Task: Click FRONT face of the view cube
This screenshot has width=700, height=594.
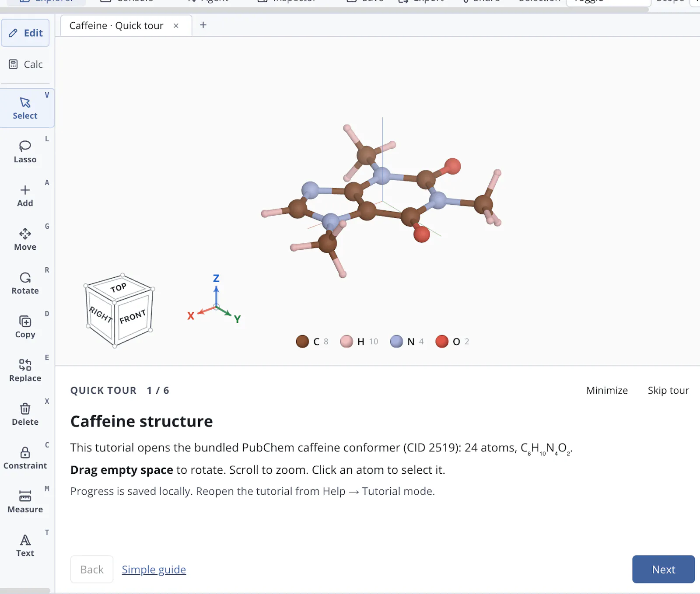Action: [133, 316]
